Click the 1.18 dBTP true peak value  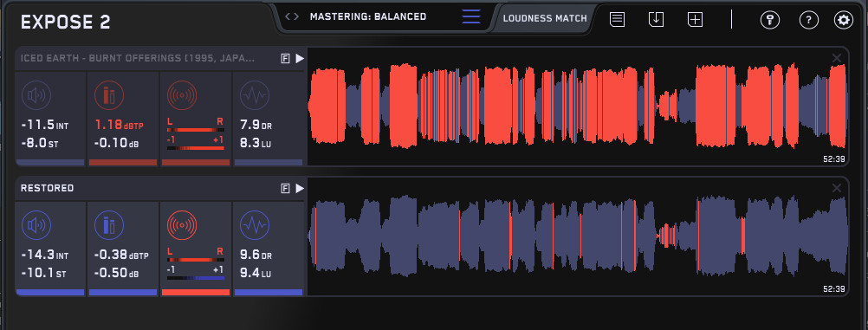point(119,126)
